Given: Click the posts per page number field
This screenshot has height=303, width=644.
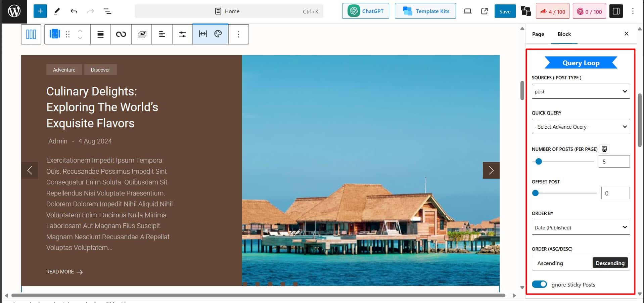Looking at the screenshot, I should coord(614,162).
